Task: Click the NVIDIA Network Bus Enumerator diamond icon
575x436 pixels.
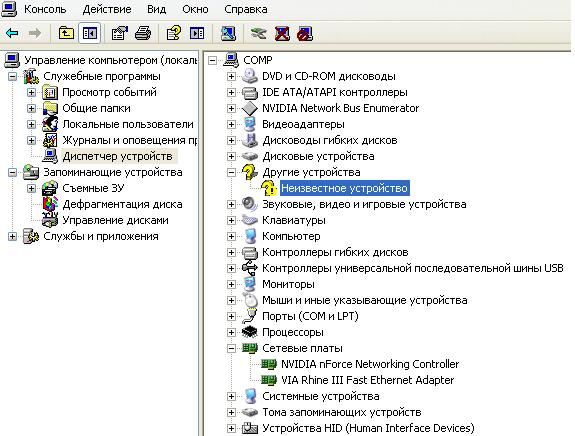Action: [x=250, y=108]
